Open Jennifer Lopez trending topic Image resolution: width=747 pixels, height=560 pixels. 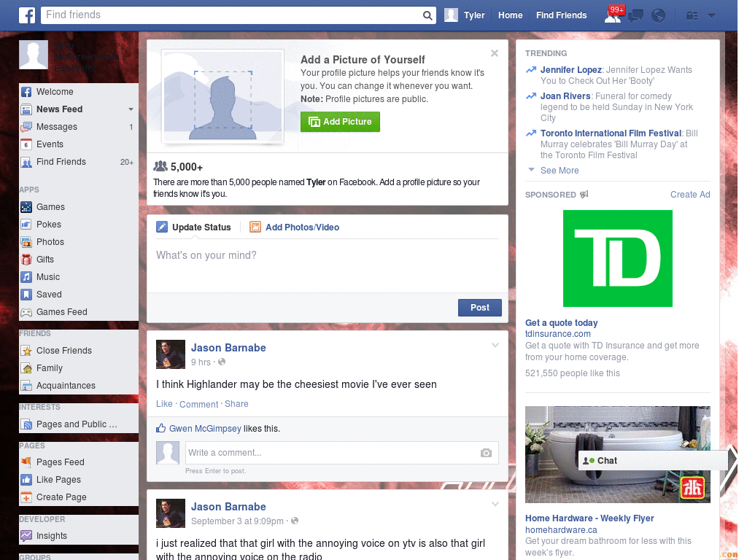[x=570, y=70]
